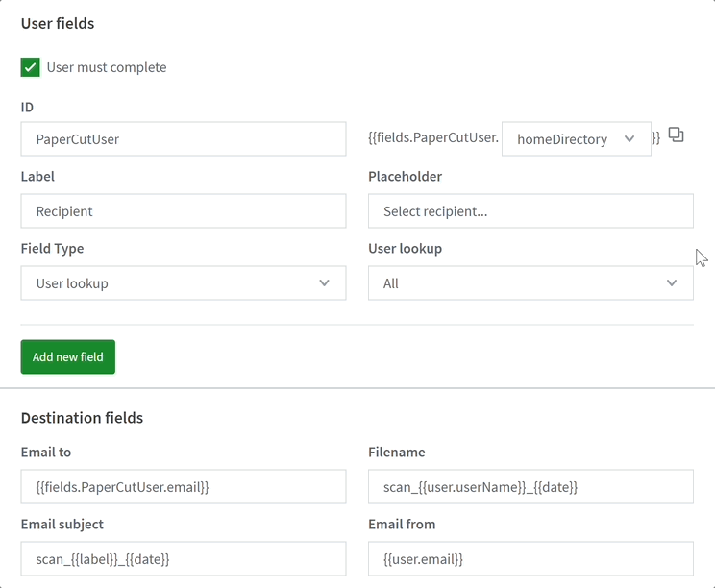Click the homeDirectory dropdown chevron
Image resolution: width=715 pixels, height=588 pixels.
point(629,139)
